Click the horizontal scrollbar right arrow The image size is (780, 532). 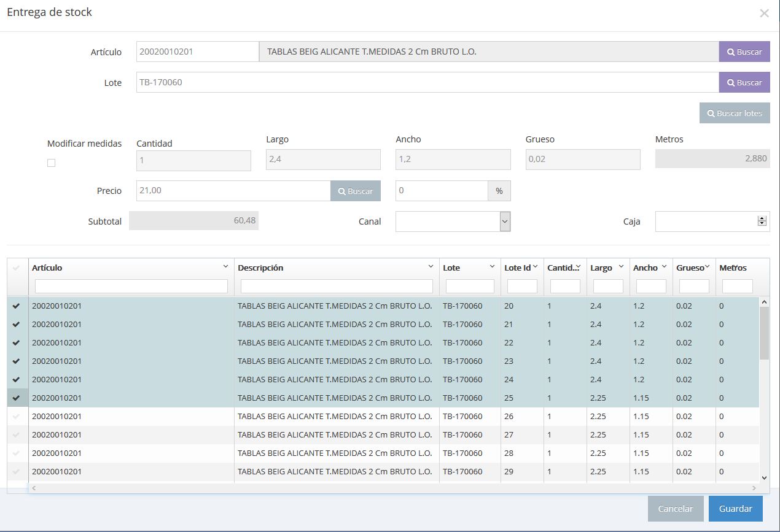(754, 488)
